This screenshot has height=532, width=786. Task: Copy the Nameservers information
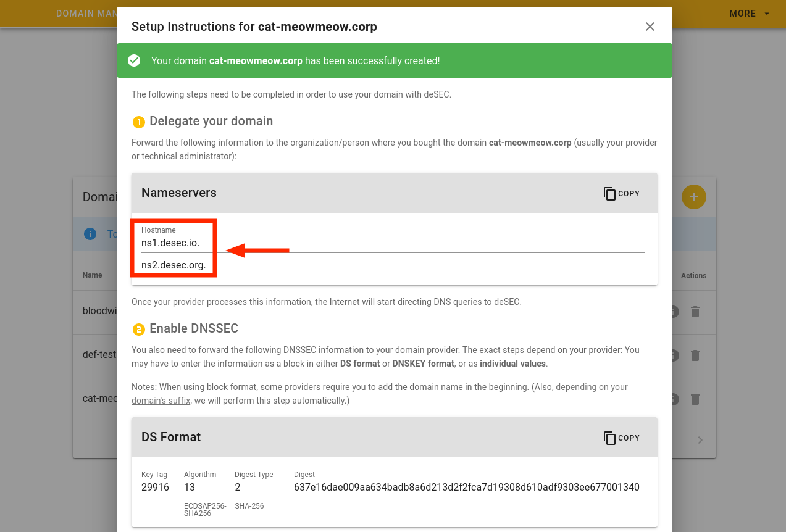click(622, 193)
